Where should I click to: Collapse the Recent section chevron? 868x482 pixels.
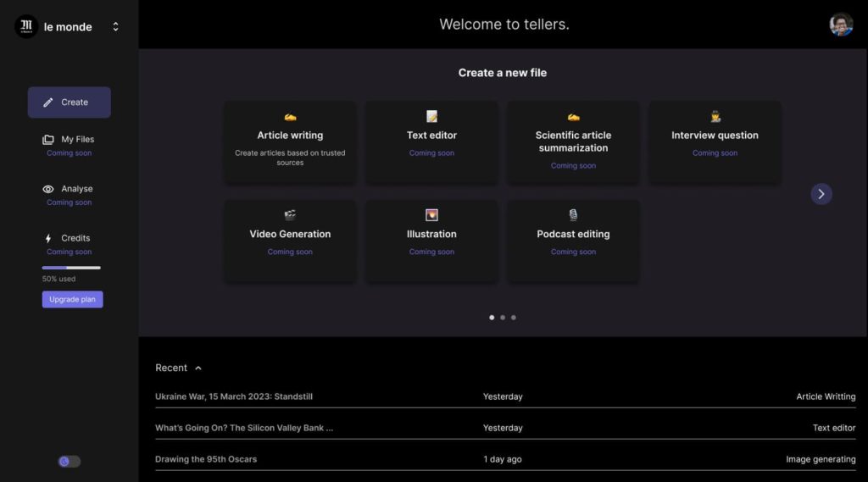pos(198,368)
